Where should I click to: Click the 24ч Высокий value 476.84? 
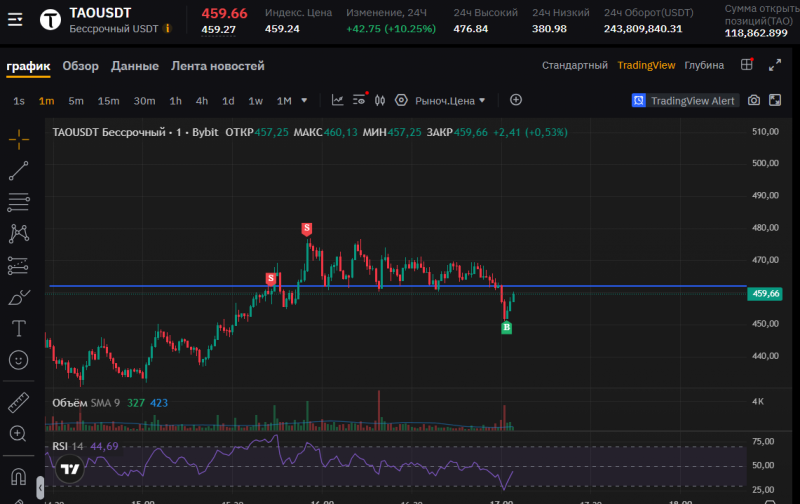(x=470, y=29)
